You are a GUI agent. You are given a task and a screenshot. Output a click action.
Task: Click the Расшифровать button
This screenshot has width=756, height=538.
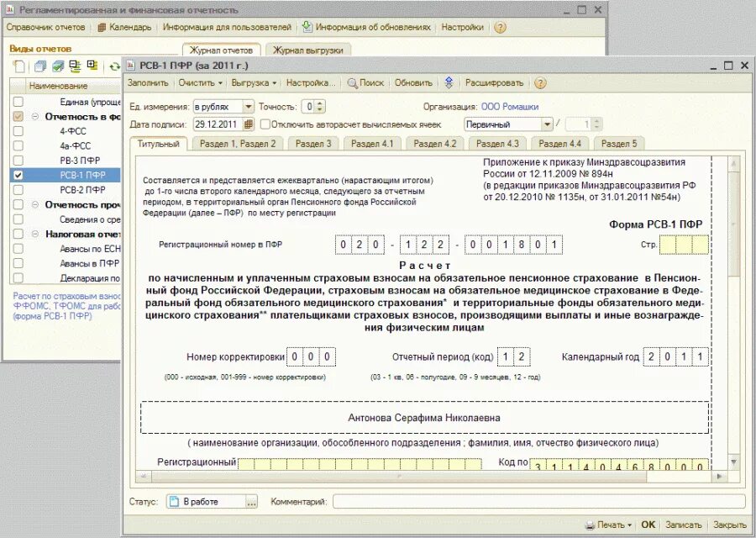[494, 83]
